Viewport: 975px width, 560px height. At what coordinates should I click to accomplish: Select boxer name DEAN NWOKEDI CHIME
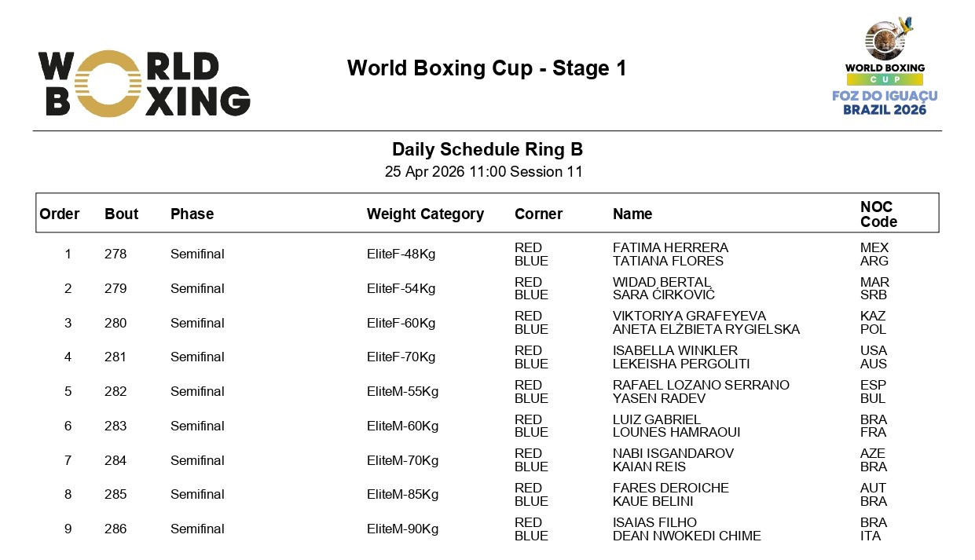point(687,536)
